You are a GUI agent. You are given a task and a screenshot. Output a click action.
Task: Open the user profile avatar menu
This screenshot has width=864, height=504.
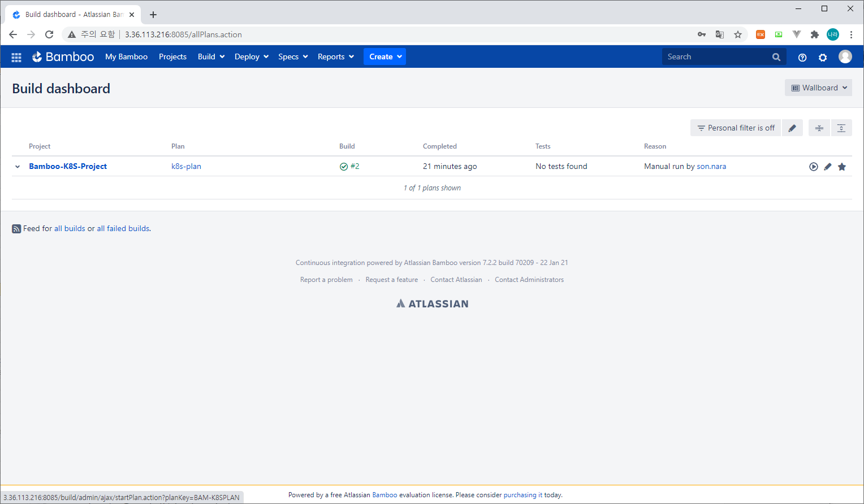point(845,57)
